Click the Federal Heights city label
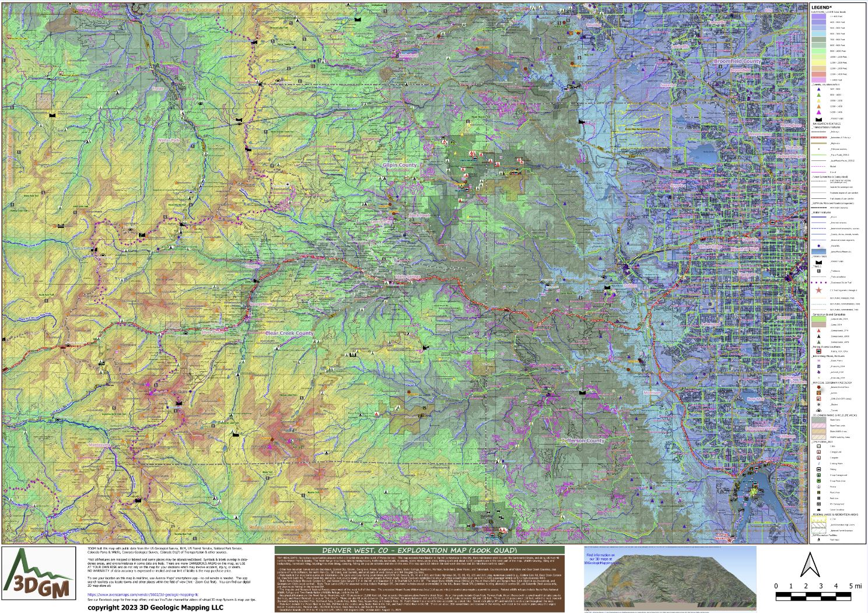 791,156
